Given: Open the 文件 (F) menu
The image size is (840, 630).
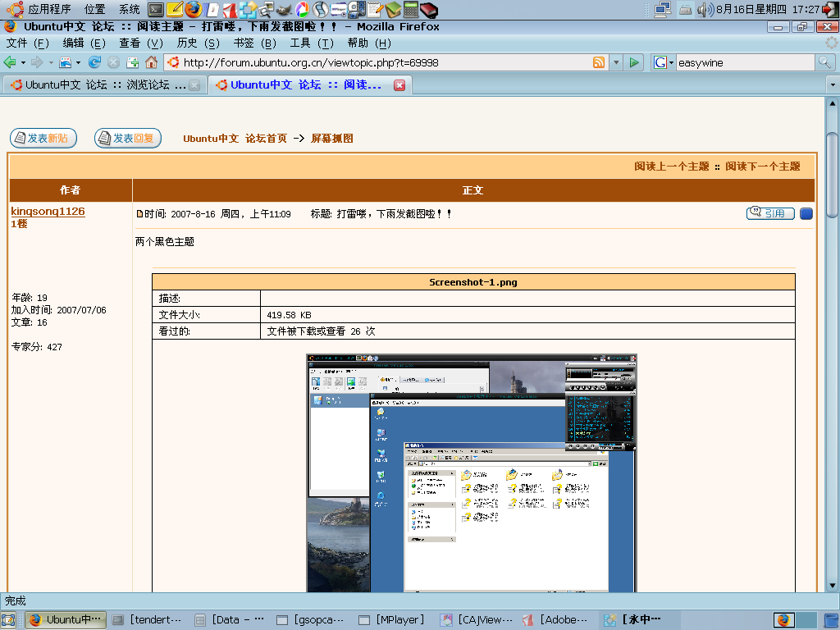Looking at the screenshot, I should (27, 43).
